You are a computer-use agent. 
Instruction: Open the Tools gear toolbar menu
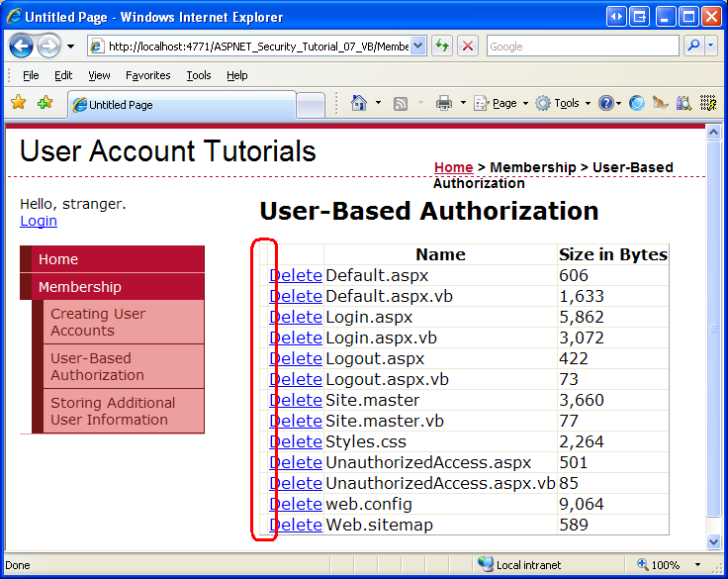coord(563,103)
